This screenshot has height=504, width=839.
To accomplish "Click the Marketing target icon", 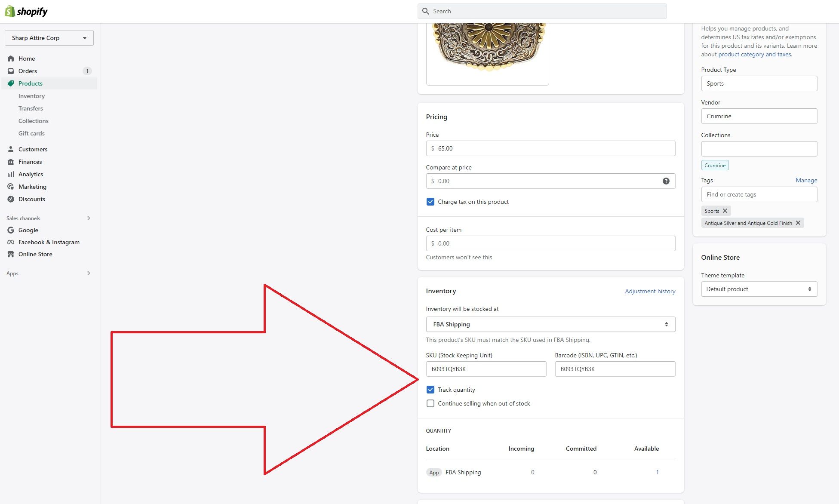I will pos(11,187).
